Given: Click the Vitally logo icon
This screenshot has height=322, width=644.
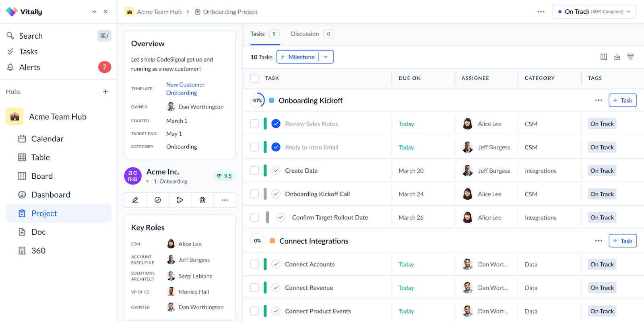Looking at the screenshot, I should click(x=12, y=12).
